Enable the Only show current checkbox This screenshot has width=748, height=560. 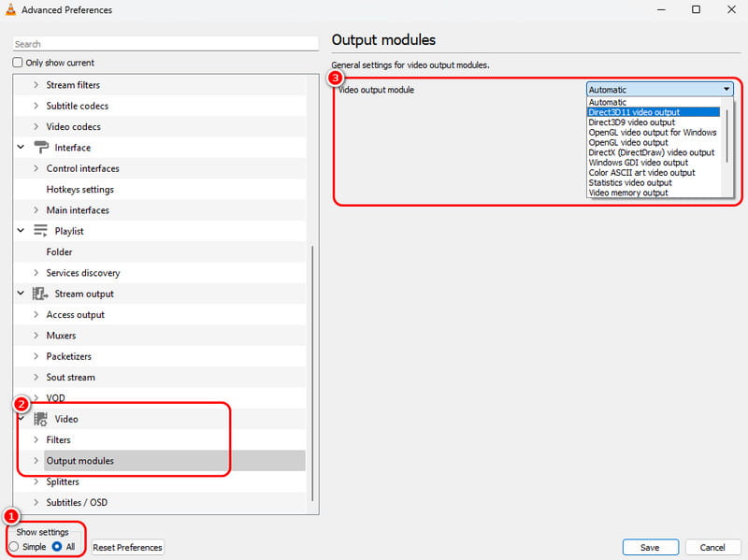click(18, 63)
